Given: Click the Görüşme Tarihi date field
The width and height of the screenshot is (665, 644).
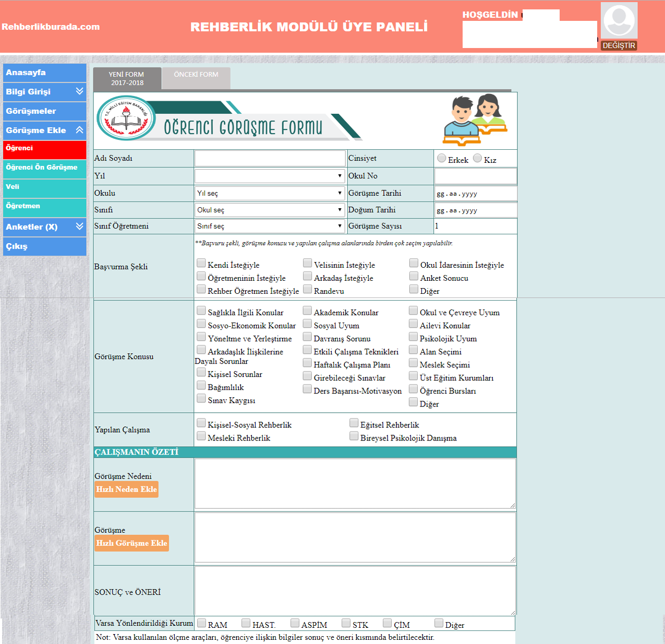Looking at the screenshot, I should [475, 194].
